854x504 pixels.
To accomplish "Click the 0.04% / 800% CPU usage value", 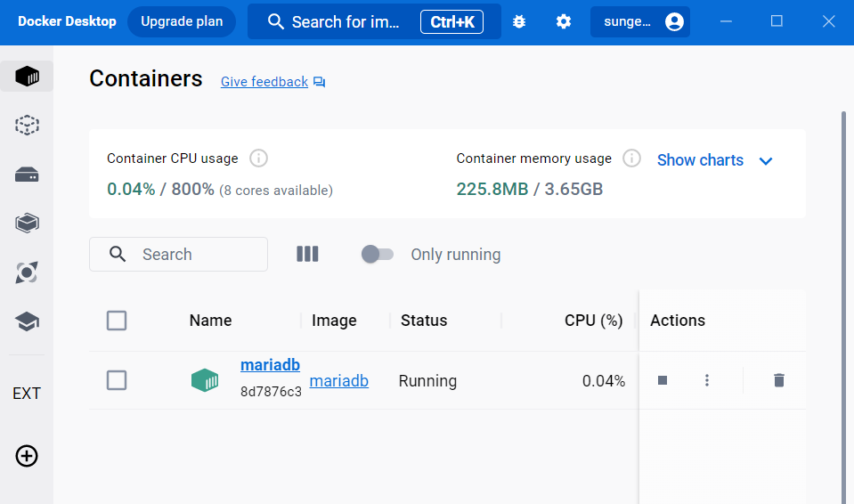I will pyautogui.click(x=160, y=189).
